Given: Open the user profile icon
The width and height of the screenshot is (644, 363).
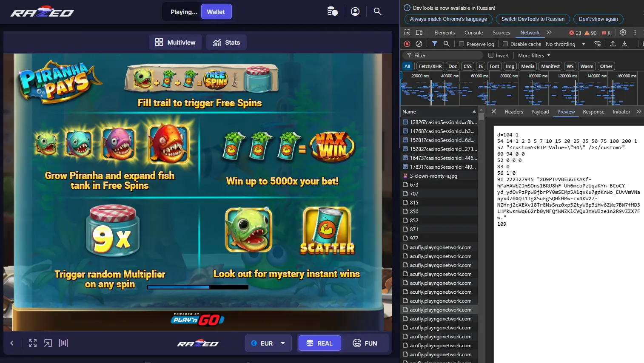Looking at the screenshot, I should (x=355, y=11).
